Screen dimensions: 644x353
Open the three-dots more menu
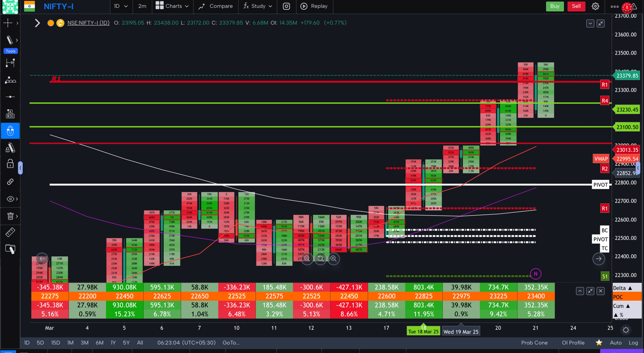coord(614,6)
